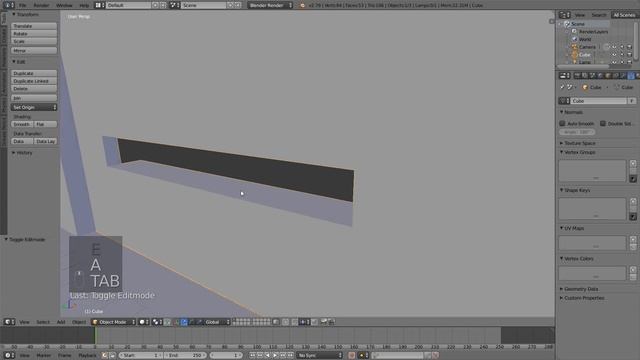Select the translate manipulator icon

184,322
